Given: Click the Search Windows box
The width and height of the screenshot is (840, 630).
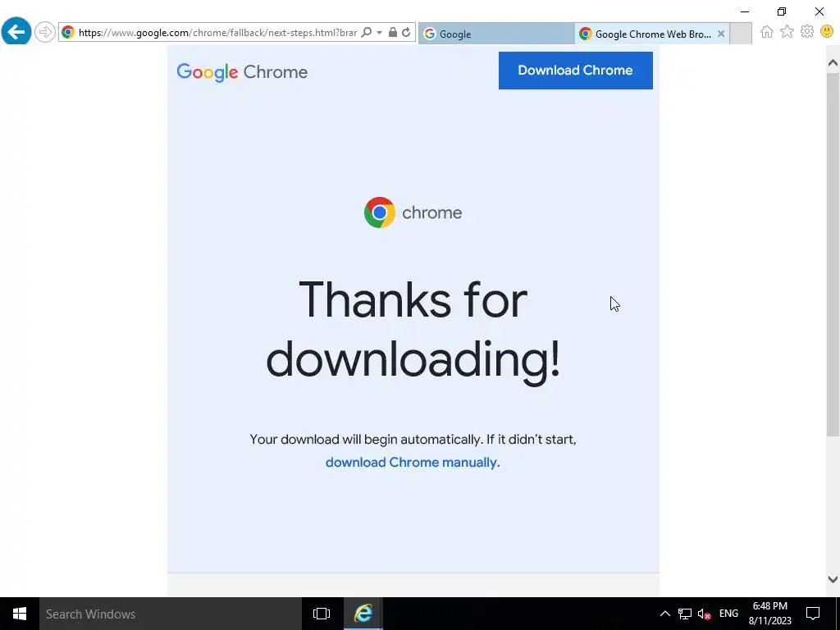Looking at the screenshot, I should pyautogui.click(x=171, y=614).
